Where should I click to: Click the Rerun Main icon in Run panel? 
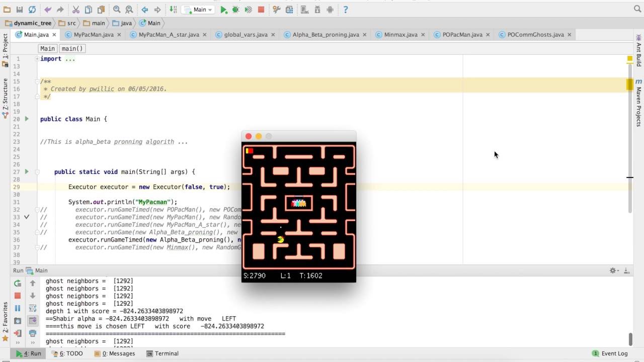(18, 284)
